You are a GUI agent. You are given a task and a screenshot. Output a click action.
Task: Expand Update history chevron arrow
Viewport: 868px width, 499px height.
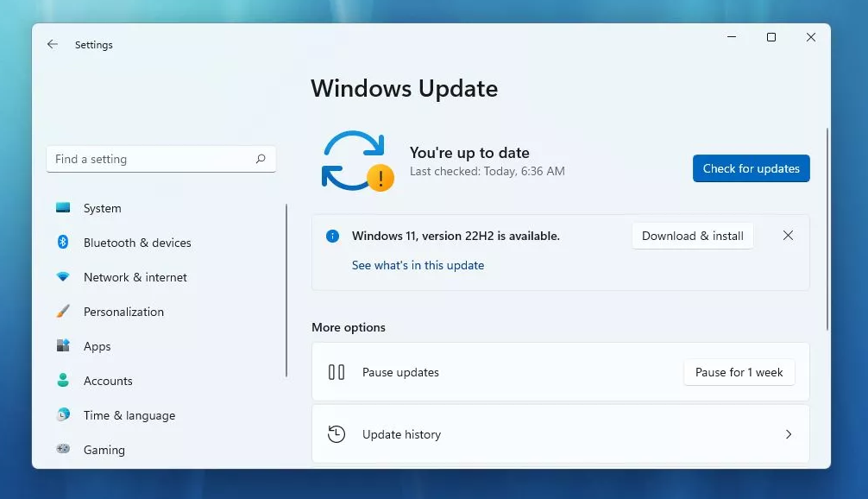tap(788, 434)
